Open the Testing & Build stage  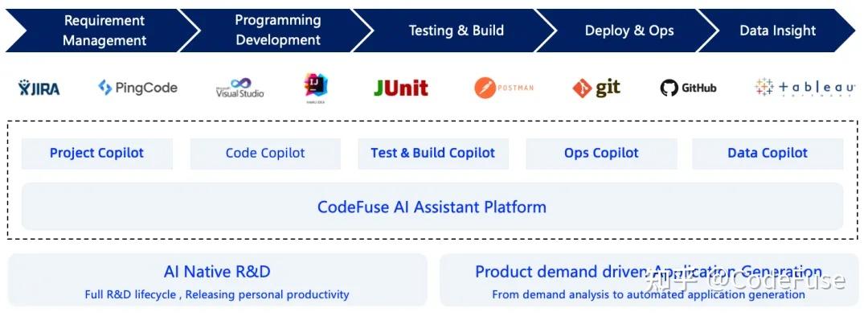click(455, 31)
